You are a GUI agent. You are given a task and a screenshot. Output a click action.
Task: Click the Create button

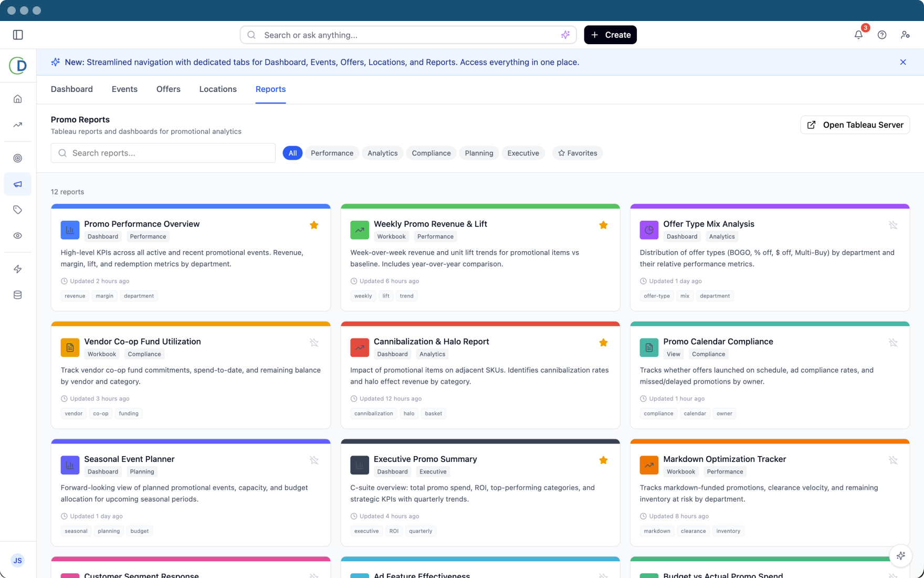[610, 35]
